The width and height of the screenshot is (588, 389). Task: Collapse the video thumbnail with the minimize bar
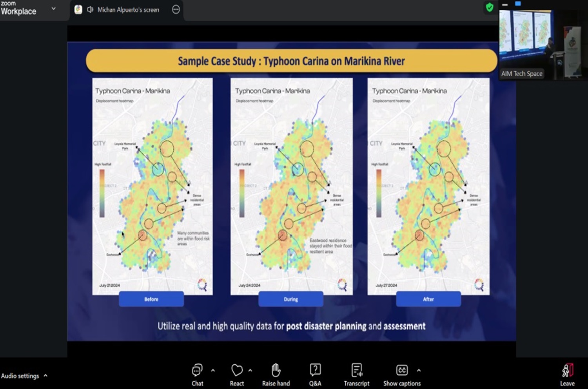[x=505, y=5]
